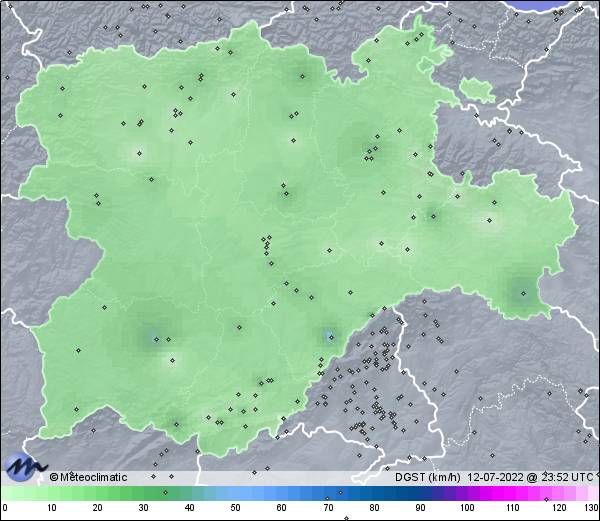This screenshot has width=600, height=521.
Task: Click the station marker in the color bar between 30 and 40
Action: (165, 492)
